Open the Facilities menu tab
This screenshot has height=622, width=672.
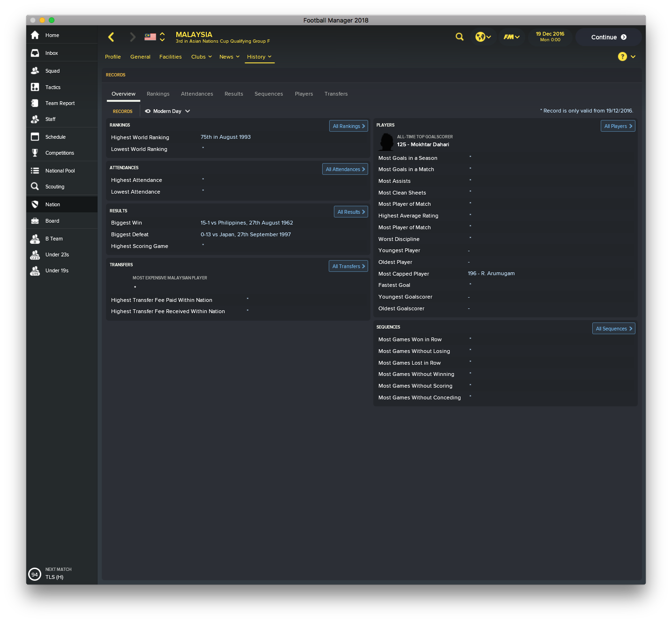[x=170, y=57]
